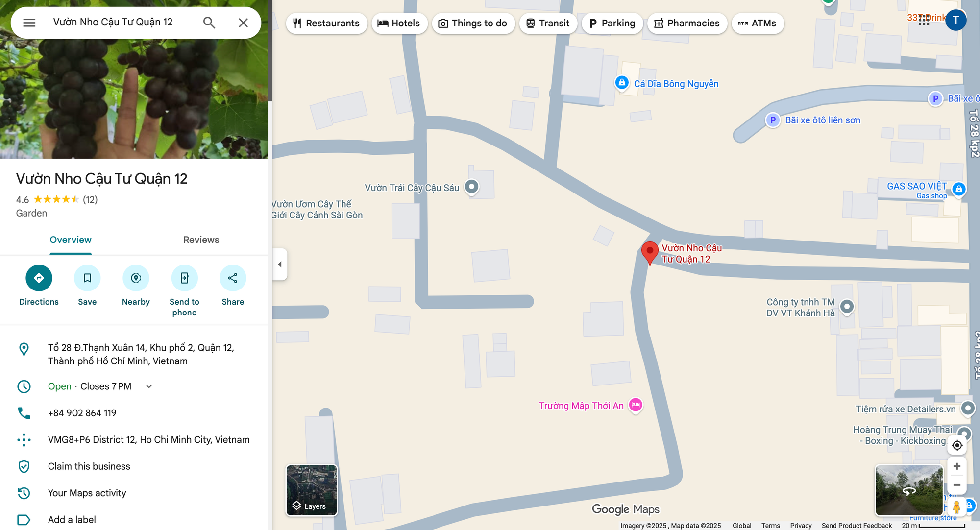980x530 pixels.
Task: Select the Overview tab
Action: click(71, 240)
